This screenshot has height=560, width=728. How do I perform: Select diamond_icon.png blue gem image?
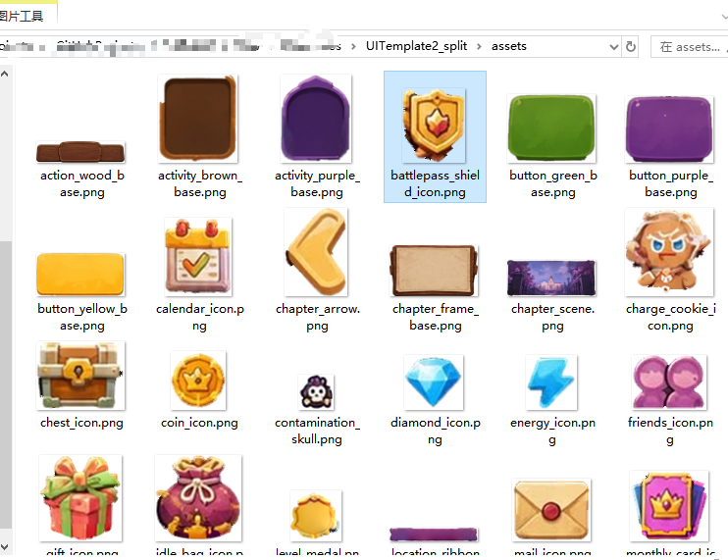(434, 382)
